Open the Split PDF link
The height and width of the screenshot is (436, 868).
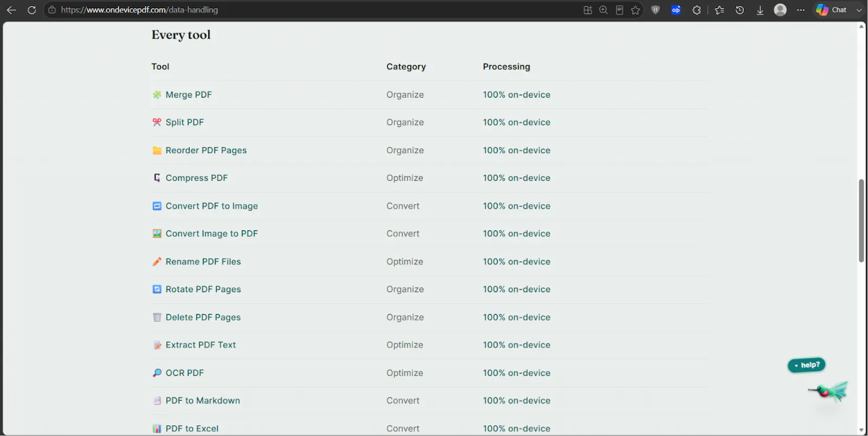pyautogui.click(x=185, y=122)
